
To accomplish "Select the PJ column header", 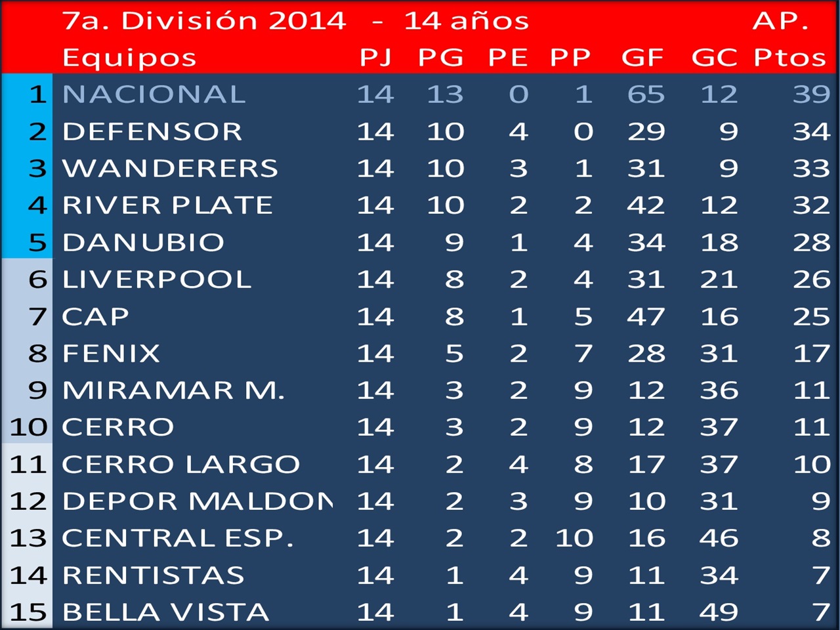I will click(x=375, y=58).
